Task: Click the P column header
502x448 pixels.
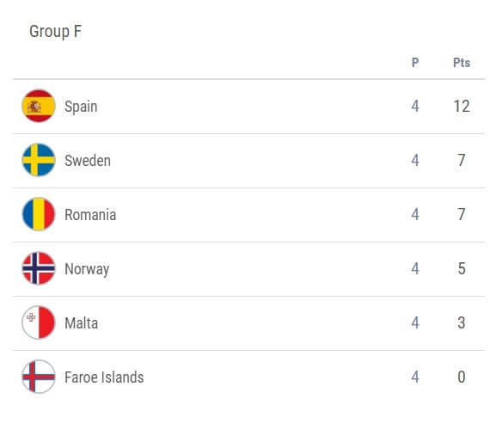Action: [415, 63]
